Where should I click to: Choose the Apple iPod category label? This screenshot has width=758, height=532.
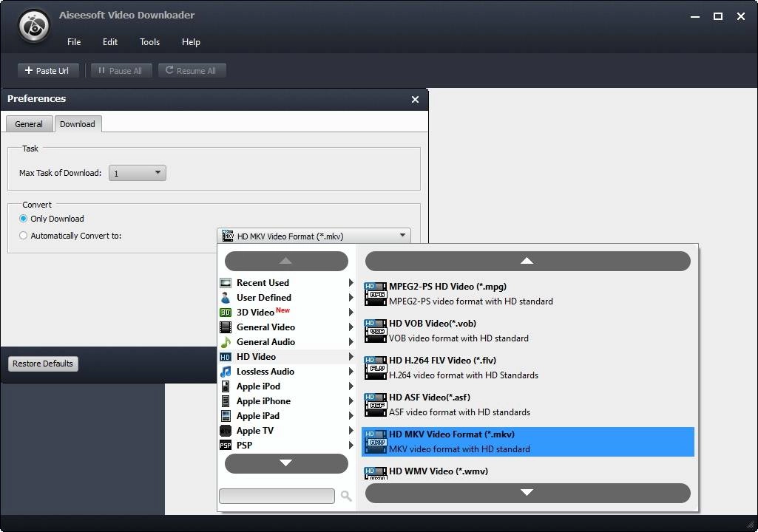[x=258, y=386]
